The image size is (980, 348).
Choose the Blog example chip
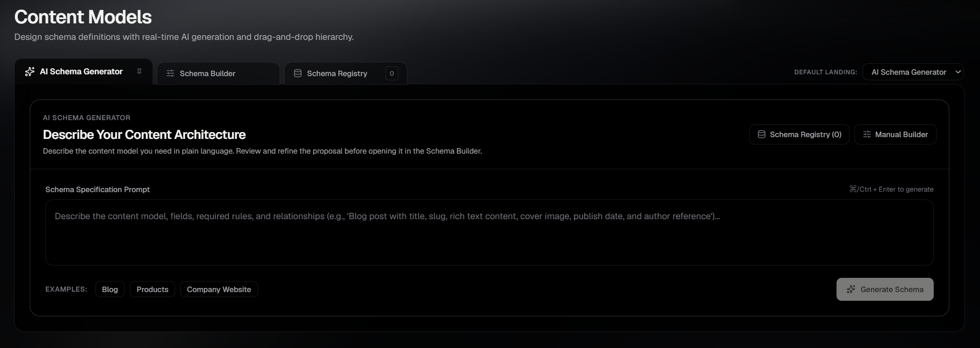tap(110, 289)
